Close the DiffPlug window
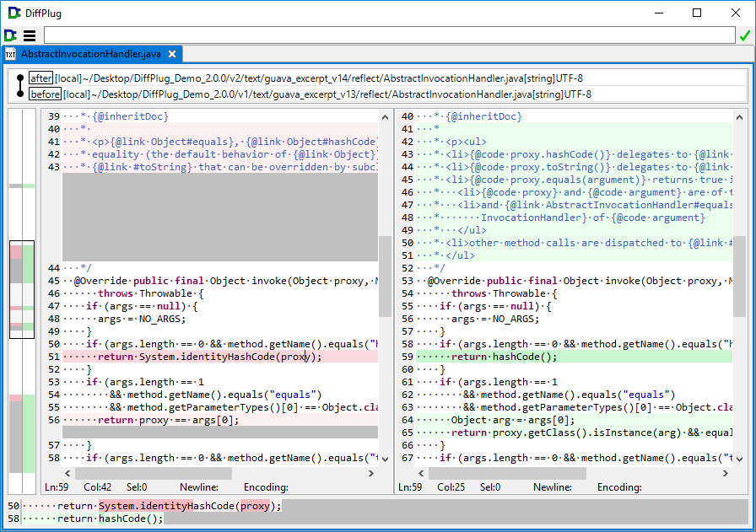This screenshot has height=532, width=756. coord(735,13)
